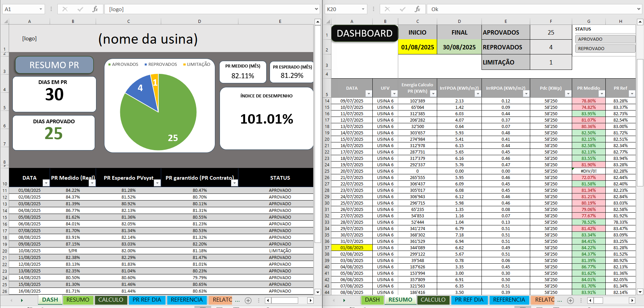Image resolution: width=644 pixels, height=308 pixels.
Task: Click the down arrow of the right vertical scrollbar
Action: [641, 292]
